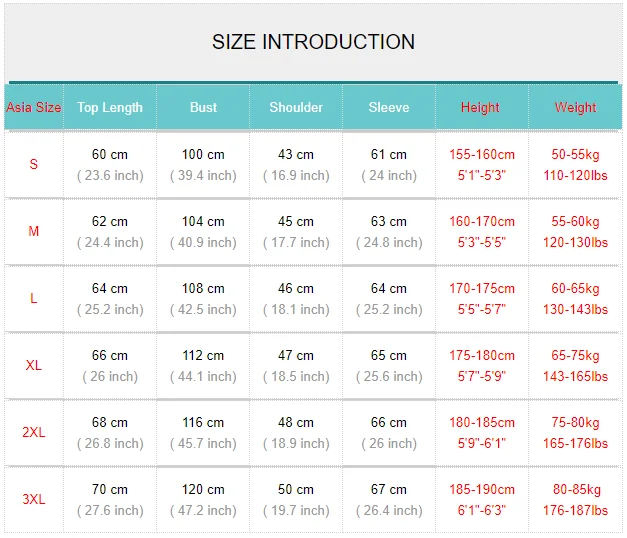Click the Shoulder column header
The width and height of the screenshot is (627, 538).
tap(296, 107)
